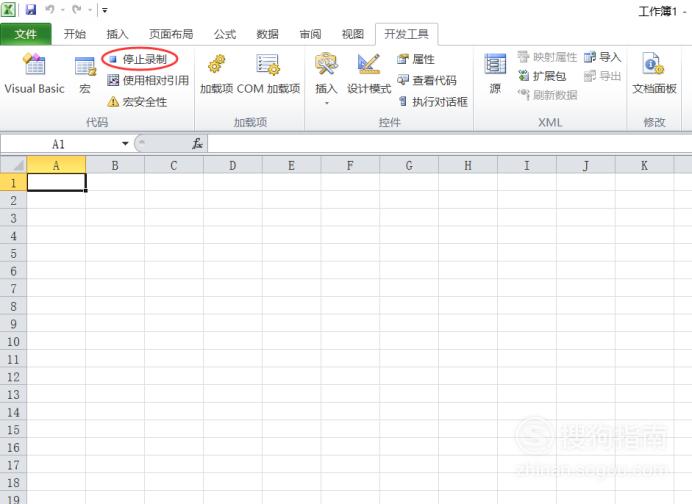The height and width of the screenshot is (504, 692).
Task: Select row 10 header
Action: coord(13,341)
